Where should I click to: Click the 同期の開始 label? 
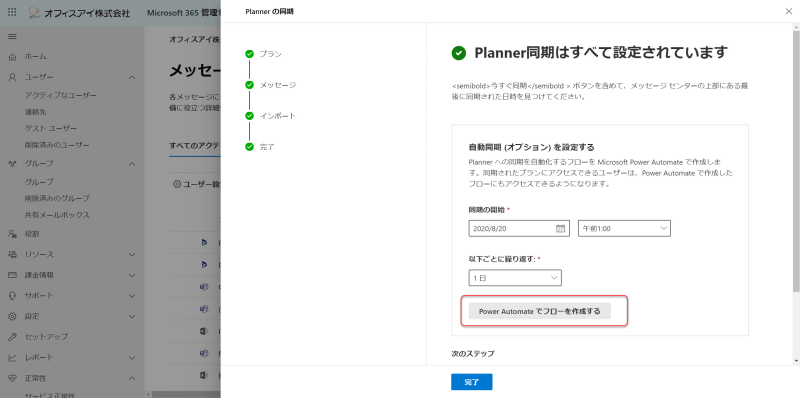487,210
